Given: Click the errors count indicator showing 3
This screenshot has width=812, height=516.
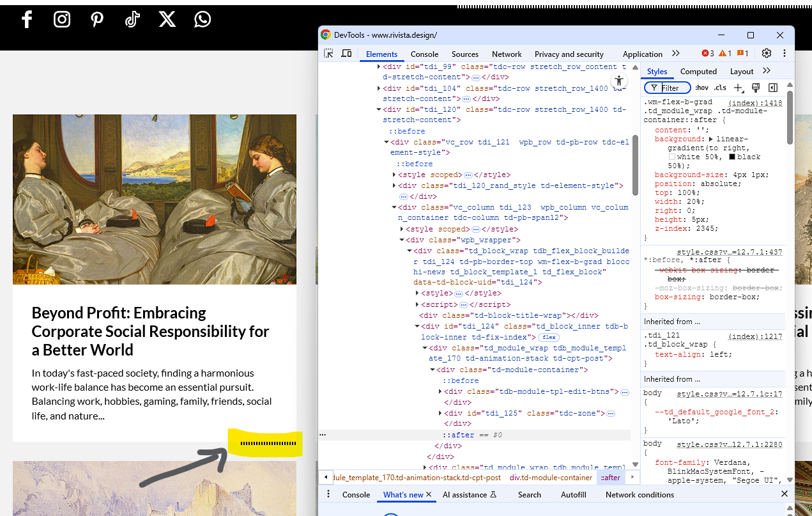Looking at the screenshot, I should tap(707, 54).
